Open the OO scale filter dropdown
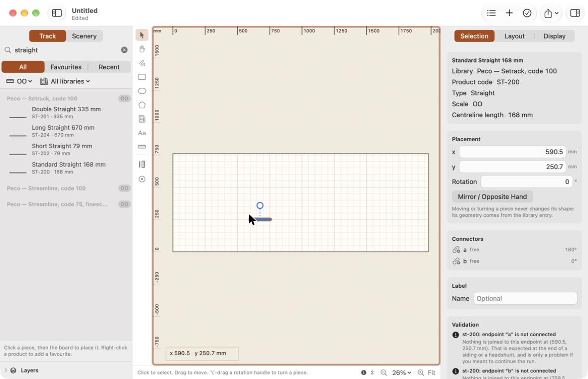Viewport: 588px width, 379px height. click(x=19, y=81)
